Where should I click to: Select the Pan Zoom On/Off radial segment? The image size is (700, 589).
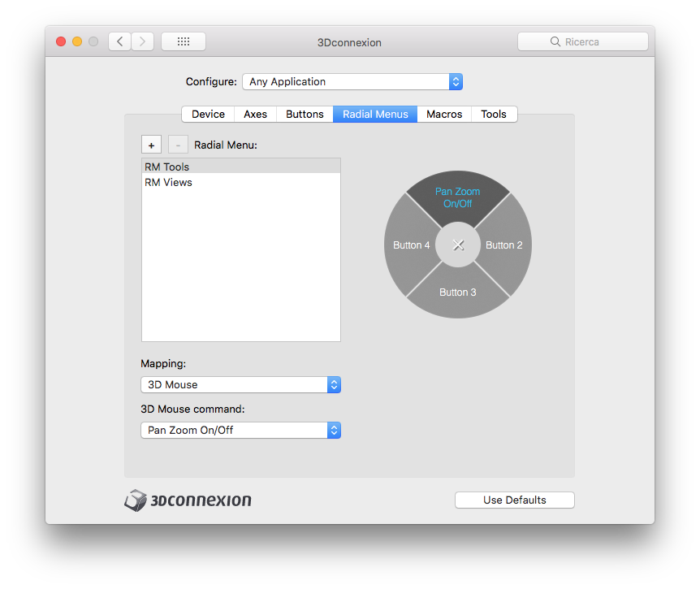[x=457, y=197]
